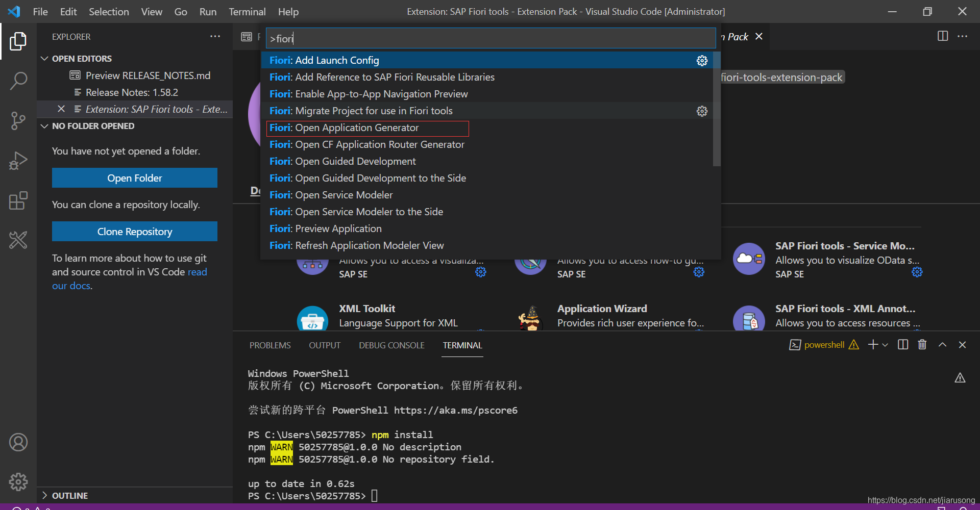Click XML Toolkit extension icon
Viewport: 980px width, 510px height.
point(312,319)
